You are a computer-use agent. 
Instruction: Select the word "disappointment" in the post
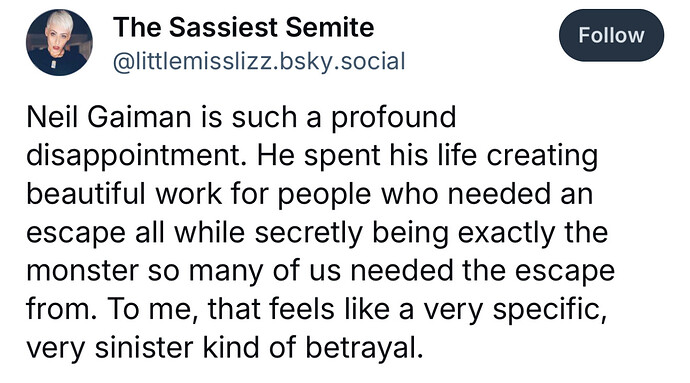(136, 156)
